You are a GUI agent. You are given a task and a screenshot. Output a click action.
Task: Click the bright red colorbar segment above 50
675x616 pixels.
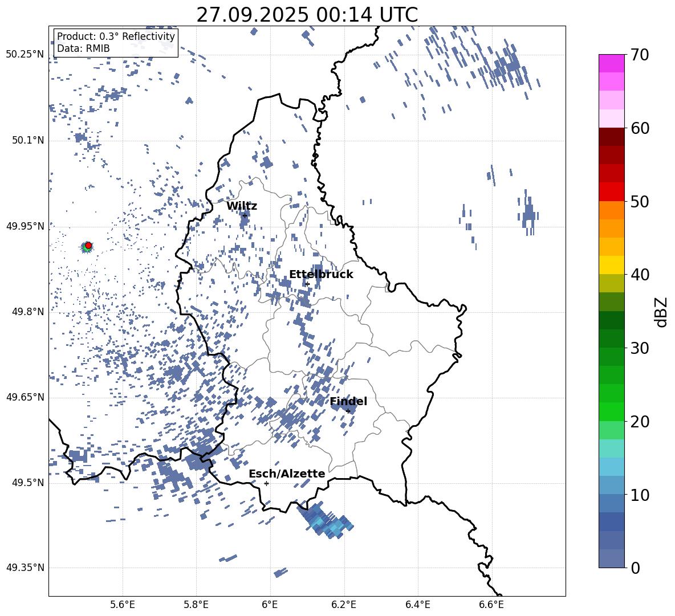point(611,192)
